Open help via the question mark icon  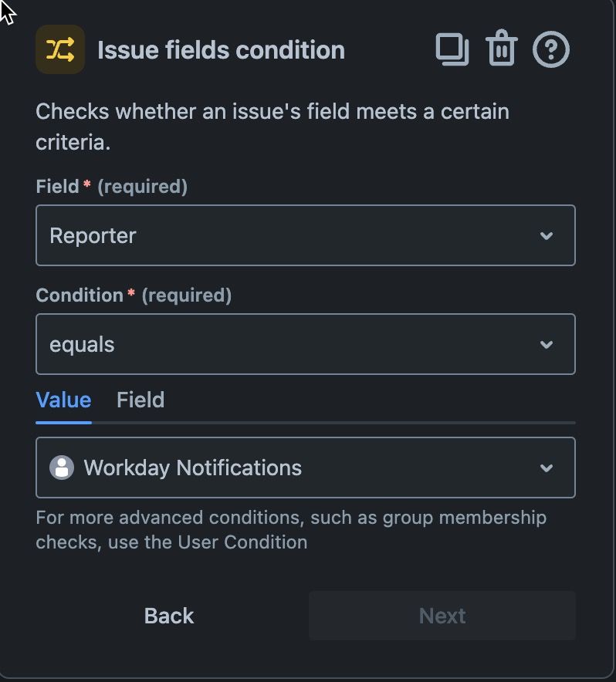pos(551,50)
